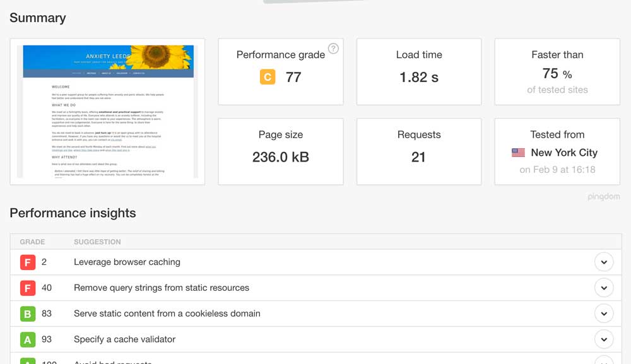Click the green B badge scoring 83

28,314
